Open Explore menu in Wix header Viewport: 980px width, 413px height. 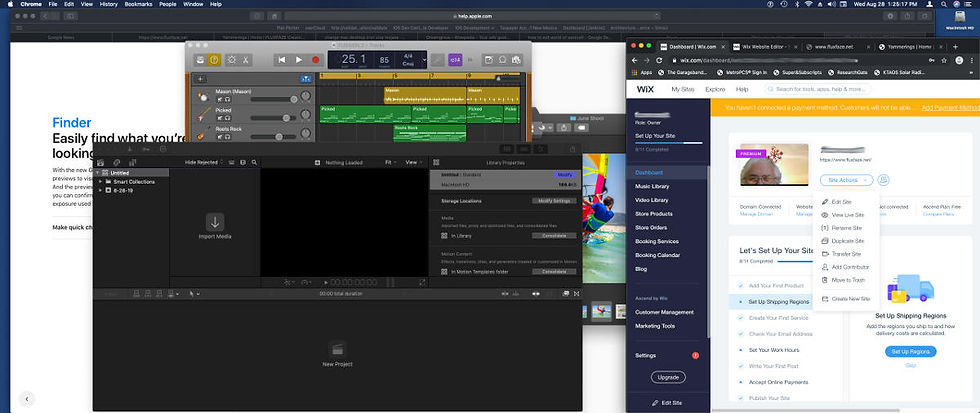point(715,89)
